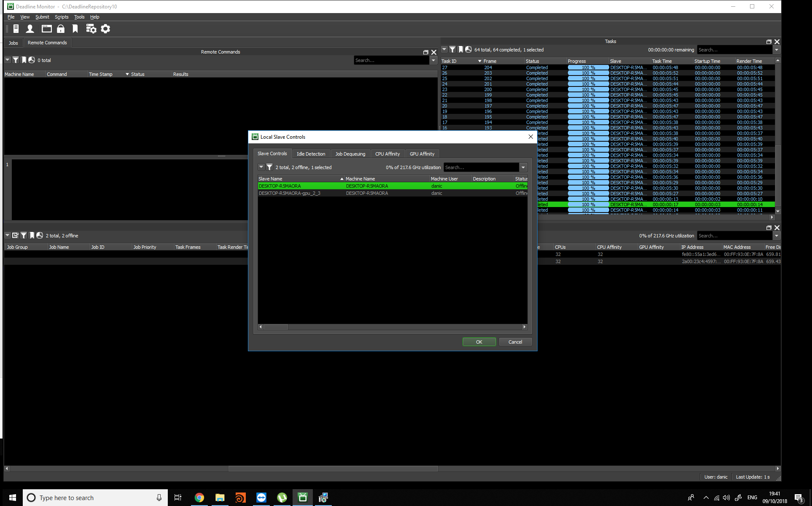Image resolution: width=812 pixels, height=506 pixels.
Task: Open the Slaves list icon
Action: point(16,29)
